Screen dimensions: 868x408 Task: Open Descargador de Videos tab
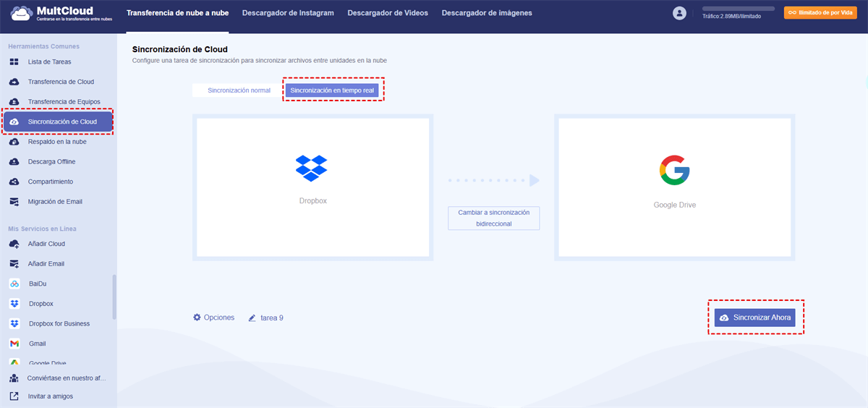[x=388, y=13]
